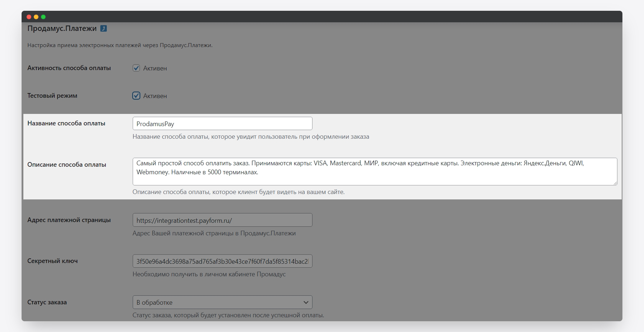644x332 pixels.
Task: Click the return arrow icon beside Продамус.Платежи title
Action: 104,28
